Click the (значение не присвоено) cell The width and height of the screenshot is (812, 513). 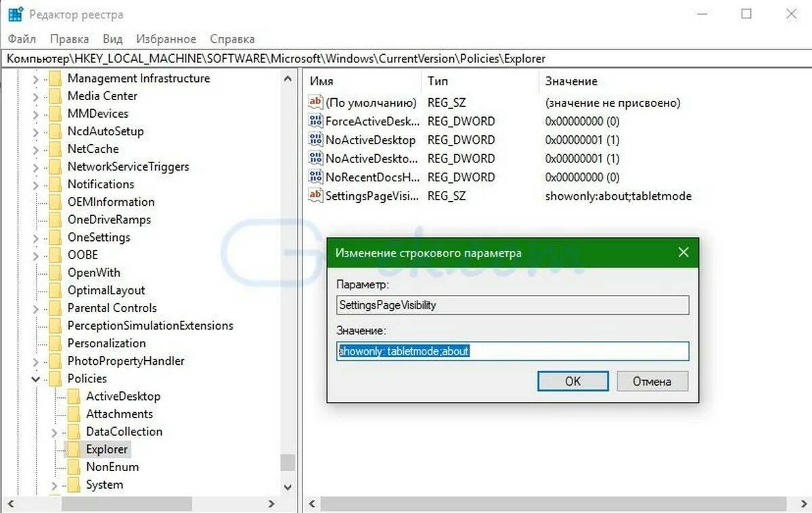612,103
